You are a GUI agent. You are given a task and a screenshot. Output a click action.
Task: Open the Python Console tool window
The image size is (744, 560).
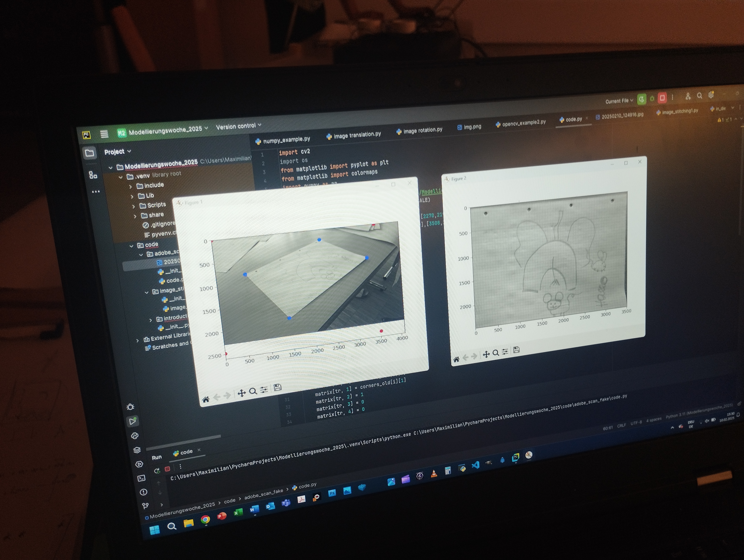(x=135, y=436)
